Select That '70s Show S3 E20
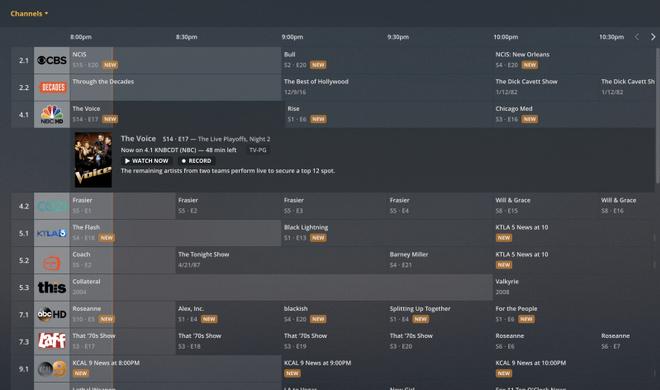 tap(440, 342)
